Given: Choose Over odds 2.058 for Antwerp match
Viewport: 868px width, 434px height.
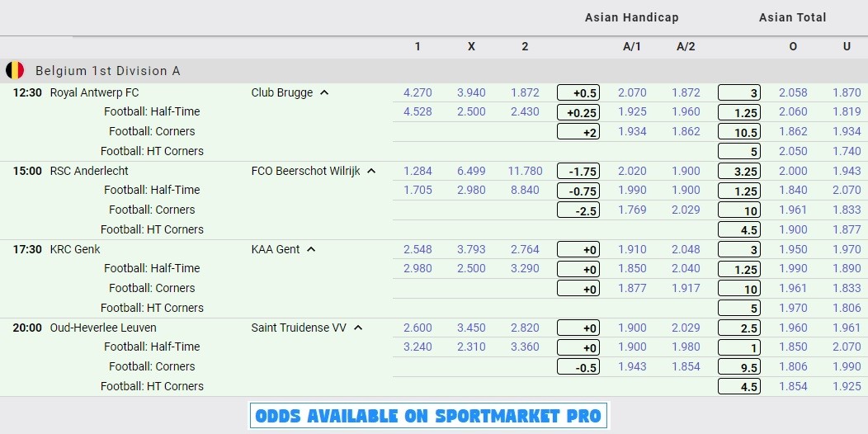Looking at the screenshot, I should [x=793, y=92].
